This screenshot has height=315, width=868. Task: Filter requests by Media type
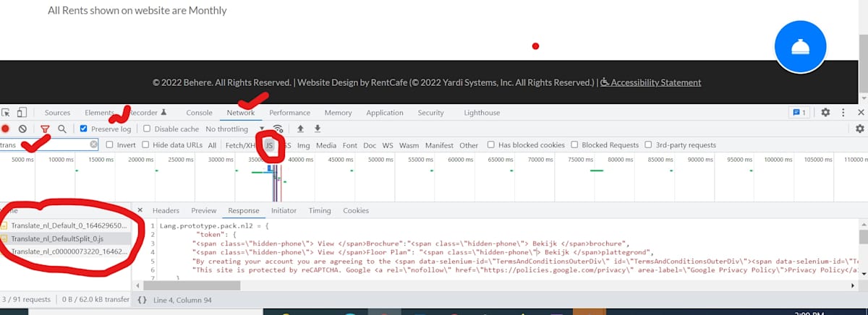tap(326, 145)
